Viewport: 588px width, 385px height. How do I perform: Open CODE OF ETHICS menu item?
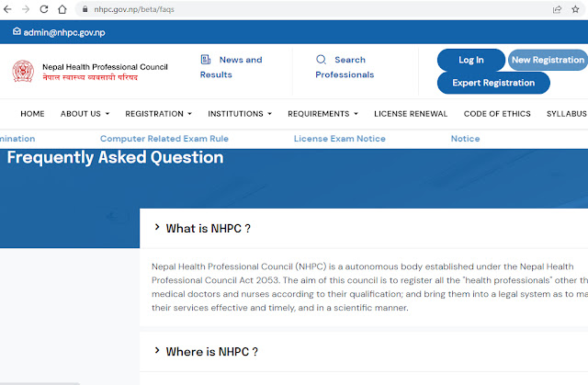(x=497, y=114)
